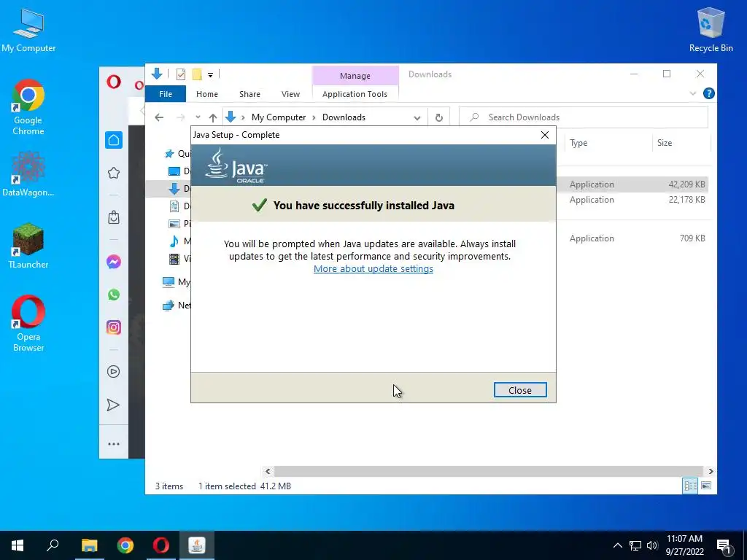Refresh the Downloads folder
Screen dimensions: 747x560
tap(438, 117)
